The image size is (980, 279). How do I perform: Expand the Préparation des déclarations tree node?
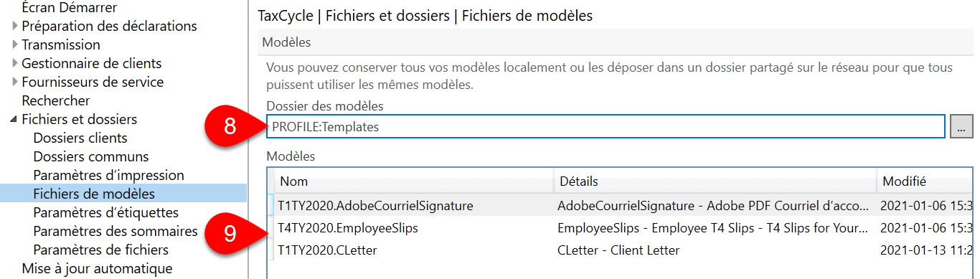point(15,27)
